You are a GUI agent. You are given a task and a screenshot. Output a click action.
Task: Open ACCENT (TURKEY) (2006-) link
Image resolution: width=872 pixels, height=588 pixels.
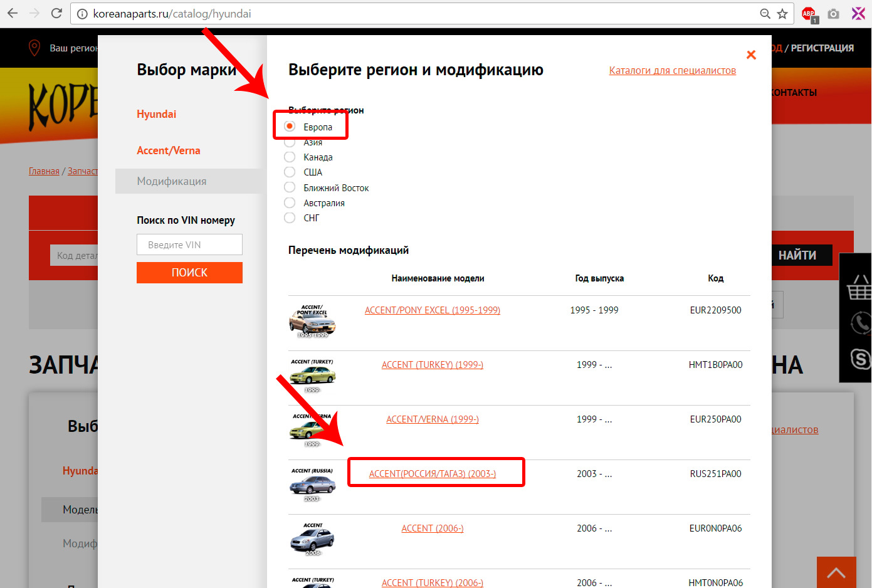coord(433,582)
